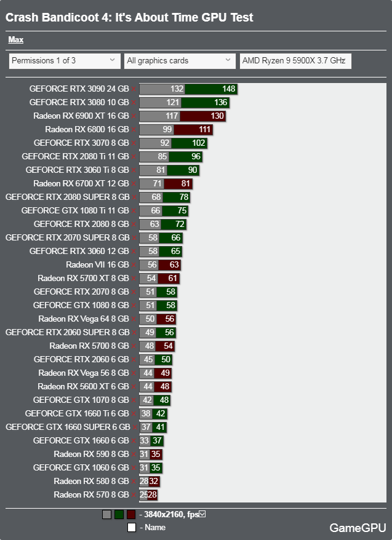Image resolution: width=392 pixels, height=540 pixels.
Task: Remove Radeon RX 6900 XT via its red X
Action: coord(134,116)
